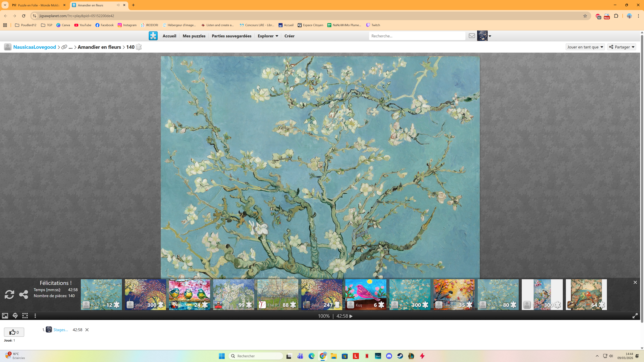Click the arrange pieces grid icon
Viewport: 644px width, 362px height.
pyautogui.click(x=25, y=316)
